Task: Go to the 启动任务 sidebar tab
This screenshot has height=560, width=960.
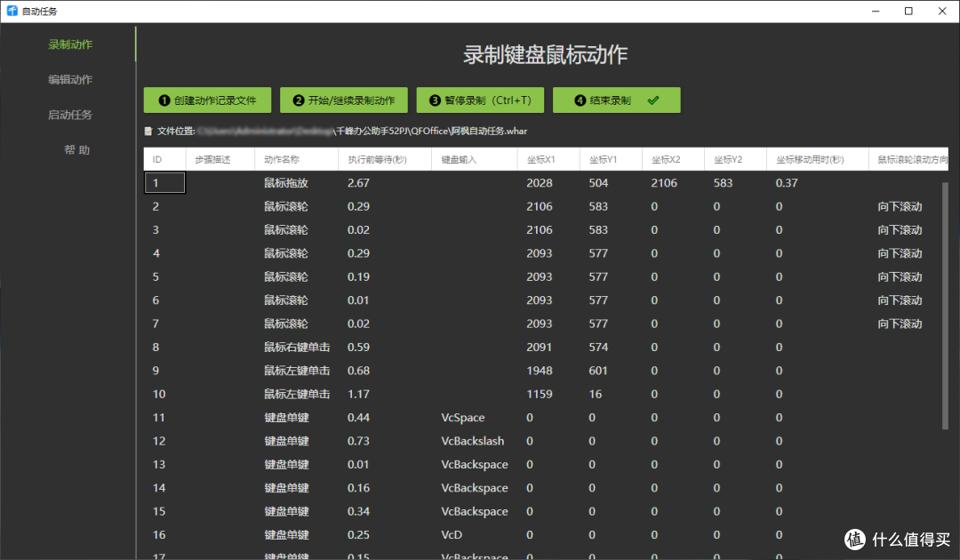Action: 70,115
